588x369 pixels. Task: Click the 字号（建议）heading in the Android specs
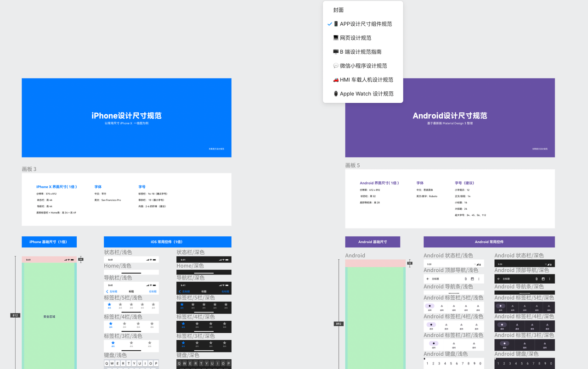[464, 183]
